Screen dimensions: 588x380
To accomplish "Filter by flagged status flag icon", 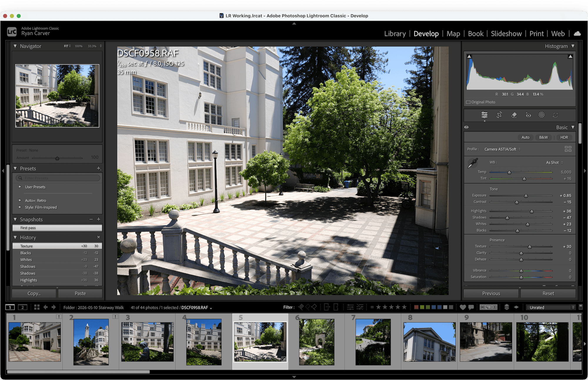I will click(301, 307).
